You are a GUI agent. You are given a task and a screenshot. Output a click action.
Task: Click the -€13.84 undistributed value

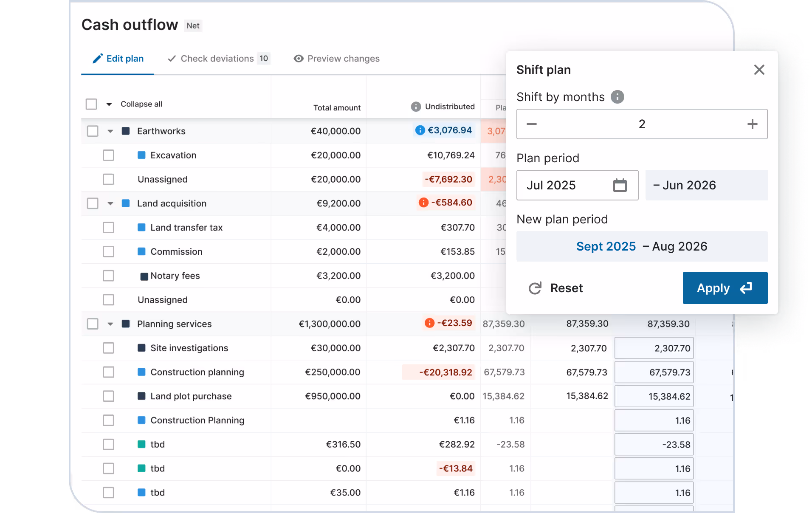pos(456,468)
